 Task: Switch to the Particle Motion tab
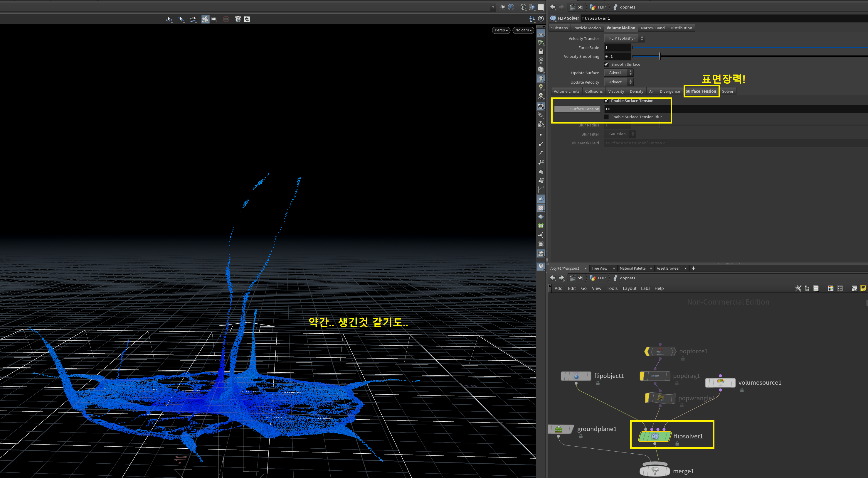coord(587,28)
